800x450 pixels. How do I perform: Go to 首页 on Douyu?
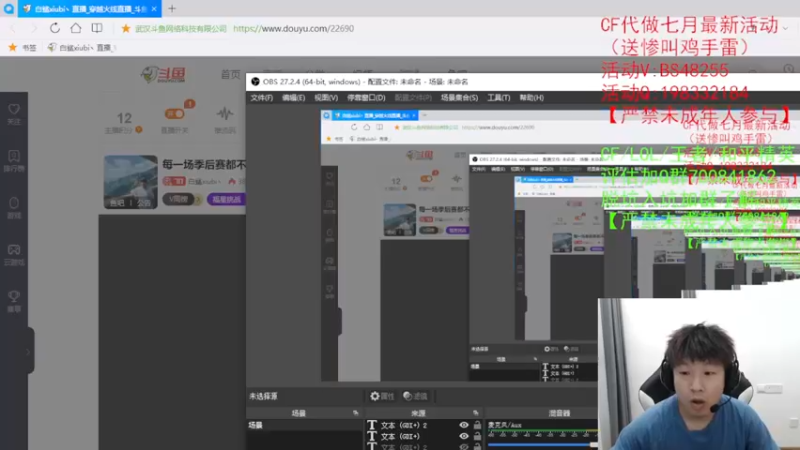point(230,74)
